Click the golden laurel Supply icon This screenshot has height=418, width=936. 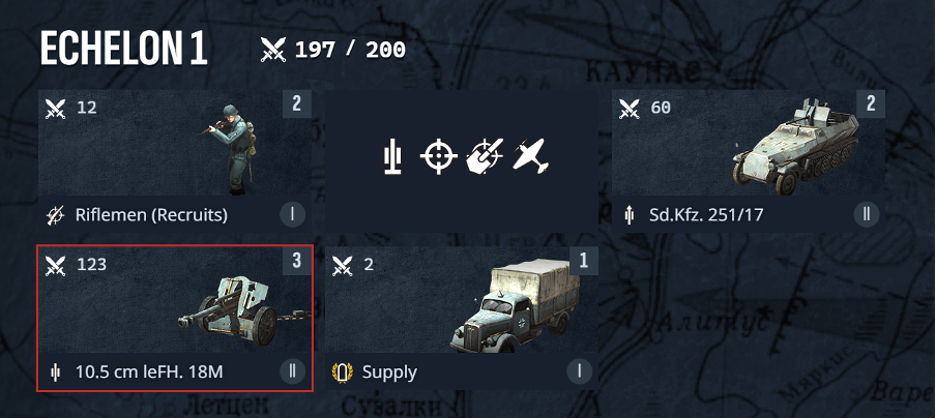tap(342, 373)
